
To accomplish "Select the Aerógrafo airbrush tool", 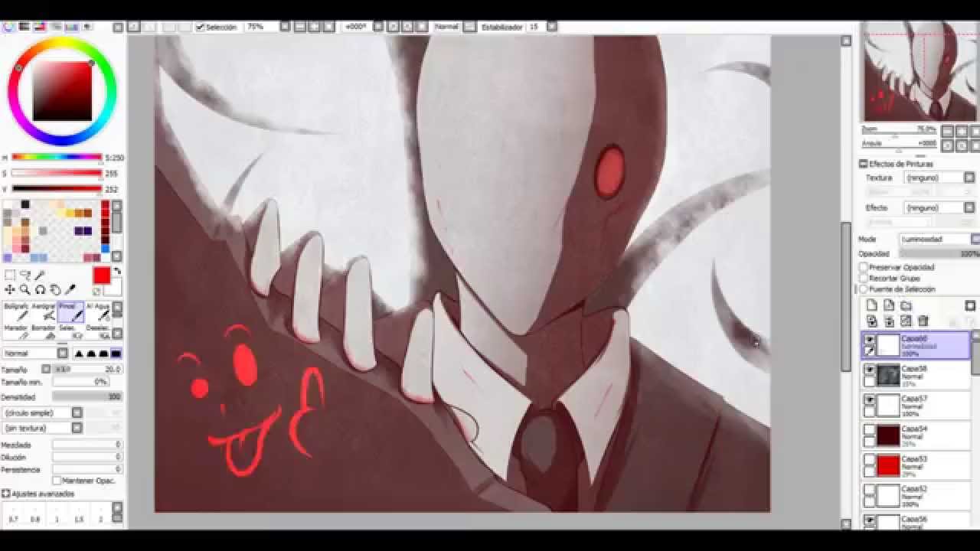I will (x=44, y=311).
